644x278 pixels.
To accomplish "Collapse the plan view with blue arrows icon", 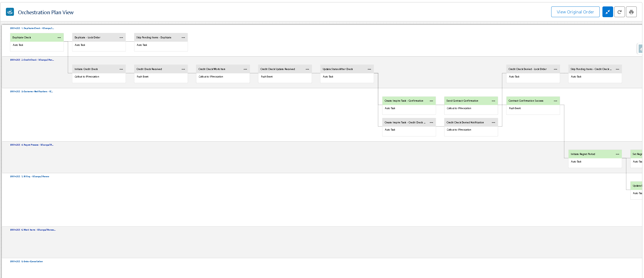I will click(x=607, y=12).
